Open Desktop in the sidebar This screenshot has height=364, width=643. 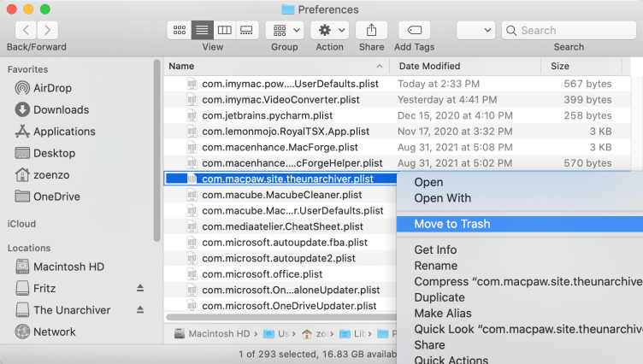45,153
